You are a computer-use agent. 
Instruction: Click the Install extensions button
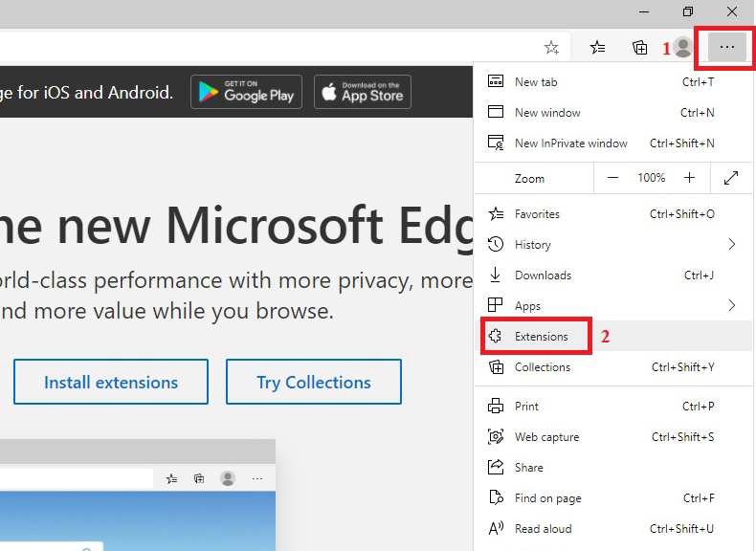coord(111,382)
